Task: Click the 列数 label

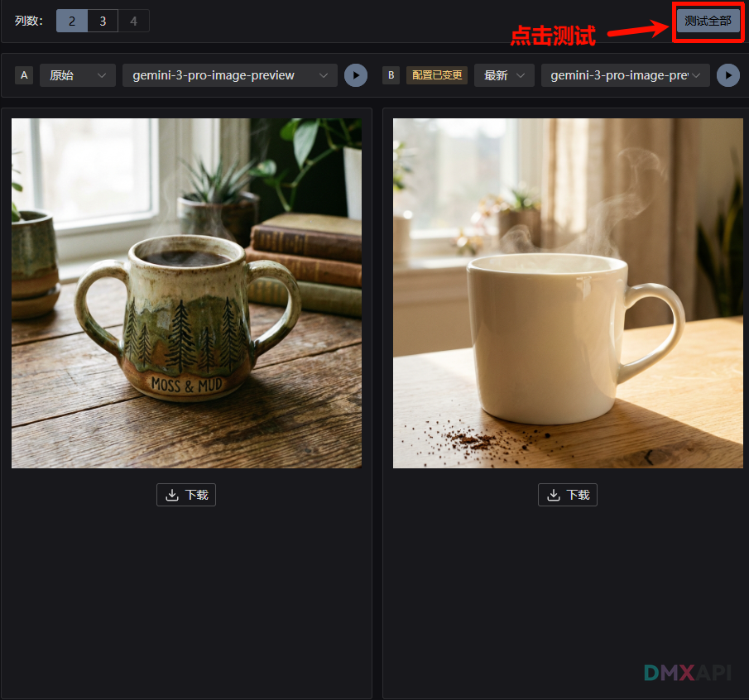Action: (29, 21)
